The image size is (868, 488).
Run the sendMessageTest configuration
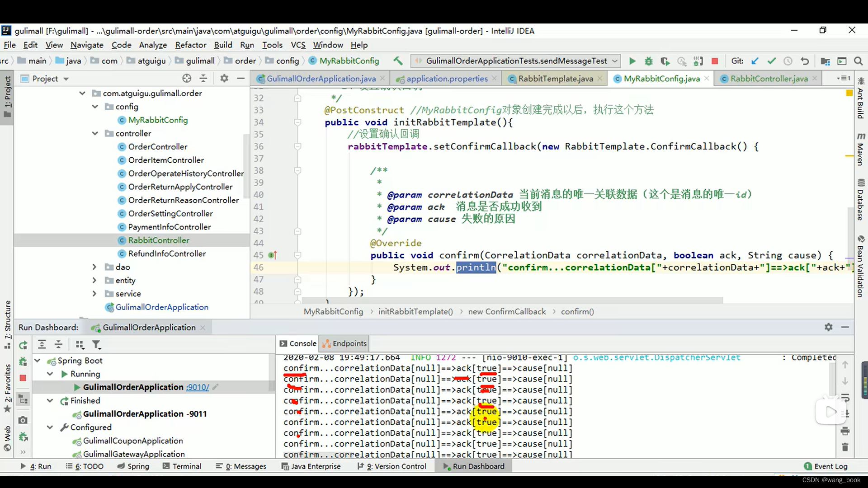pyautogui.click(x=632, y=61)
